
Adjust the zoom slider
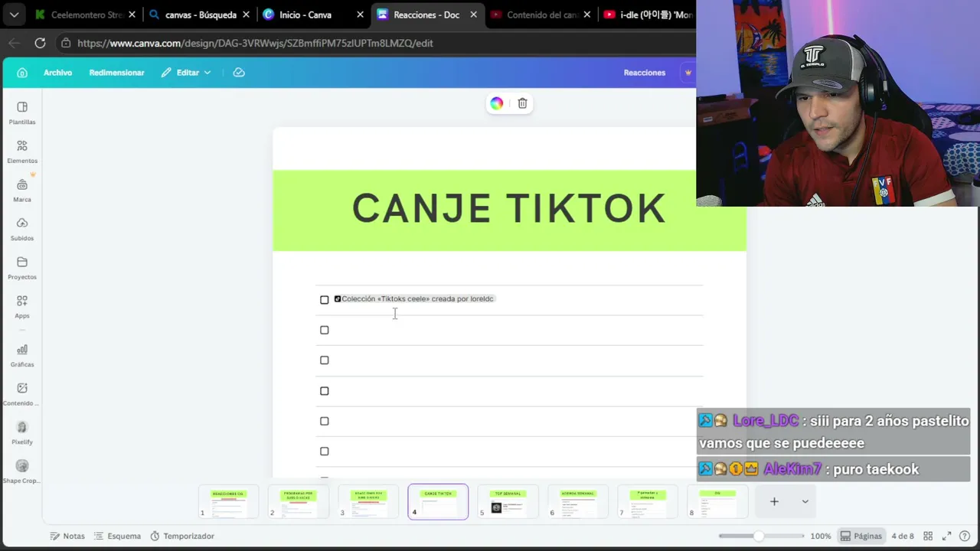(758, 536)
